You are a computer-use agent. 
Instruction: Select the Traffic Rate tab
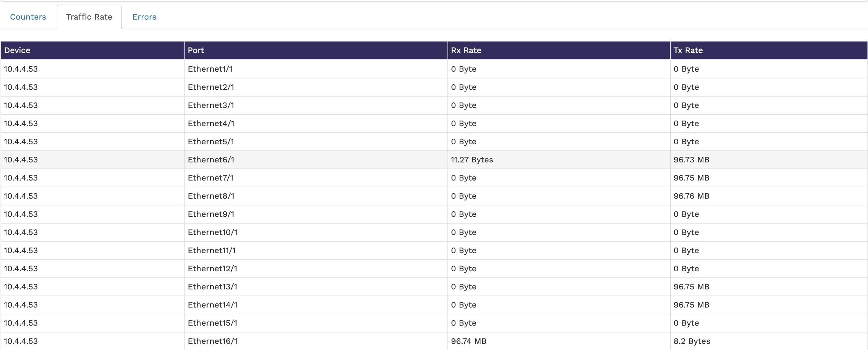(89, 17)
